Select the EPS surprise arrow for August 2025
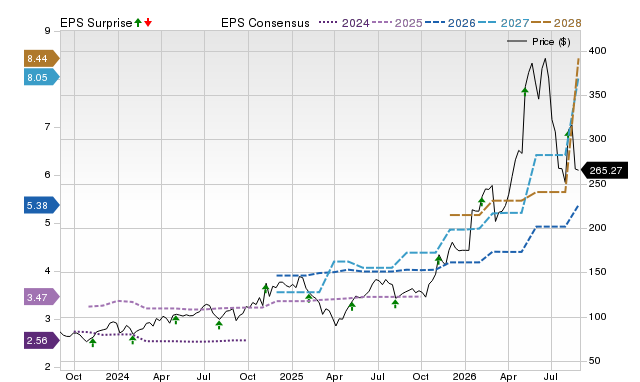 (395, 304)
